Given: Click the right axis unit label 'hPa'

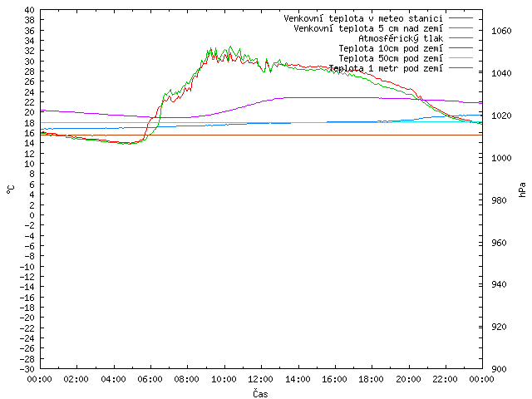Looking at the screenshot, I should (x=522, y=190).
